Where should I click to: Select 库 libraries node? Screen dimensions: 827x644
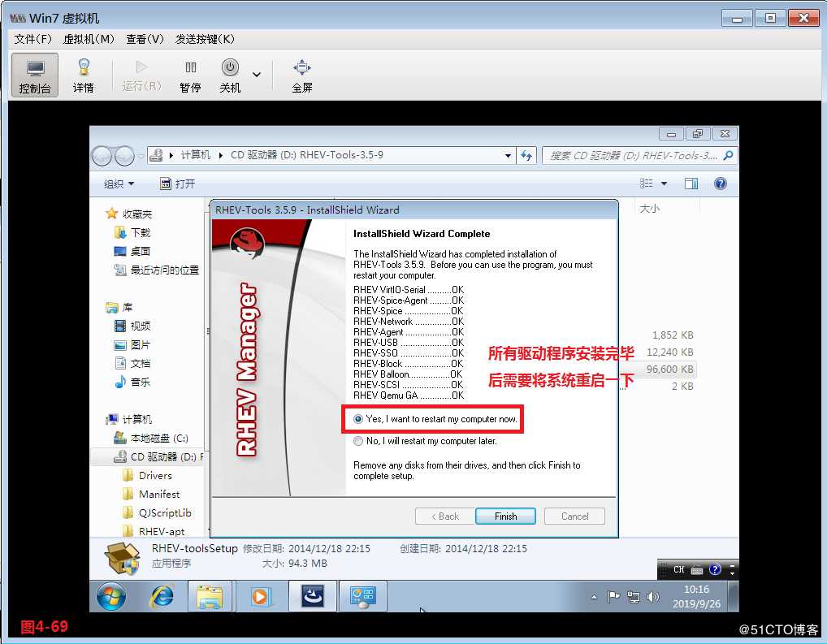[x=119, y=307]
